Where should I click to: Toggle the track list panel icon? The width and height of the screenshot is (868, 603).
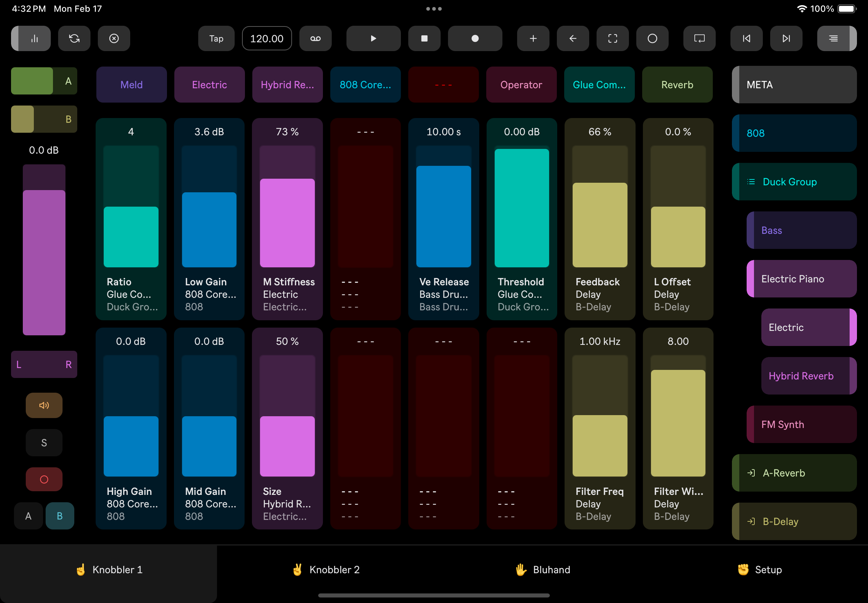click(x=837, y=39)
